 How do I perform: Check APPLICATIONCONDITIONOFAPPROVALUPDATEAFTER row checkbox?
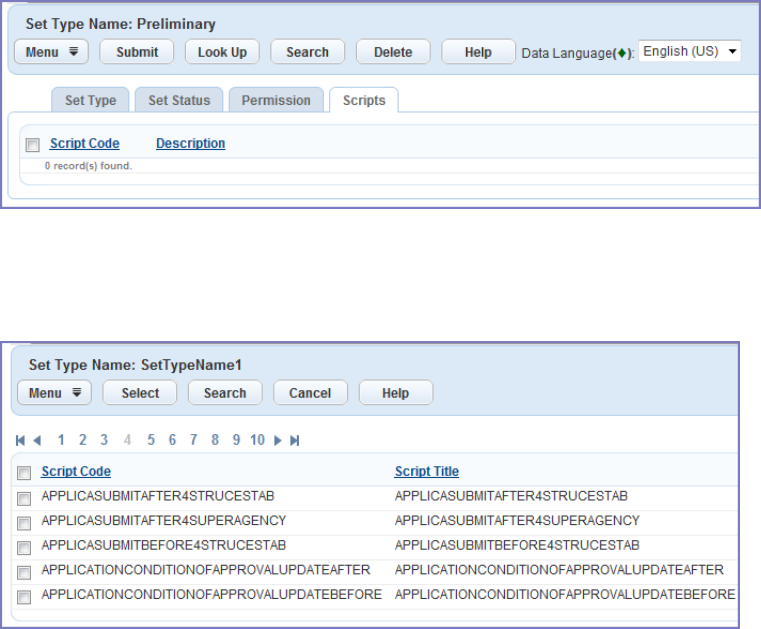pyautogui.click(x=24, y=573)
